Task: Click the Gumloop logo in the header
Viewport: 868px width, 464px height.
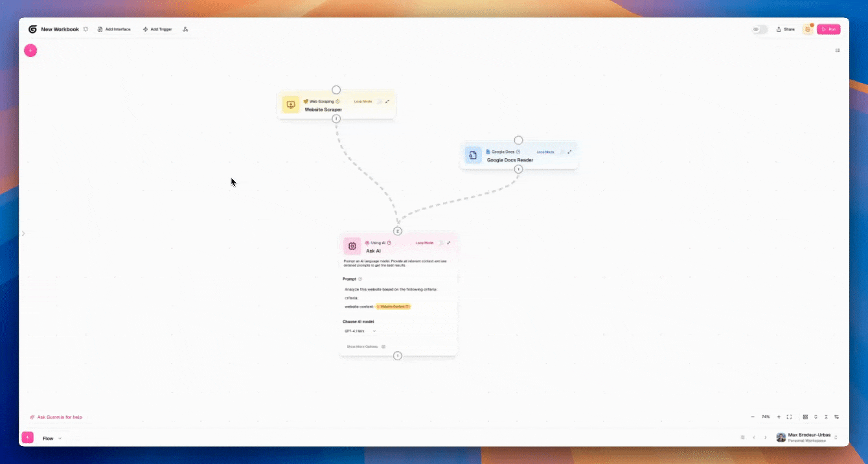Action: tap(32, 29)
